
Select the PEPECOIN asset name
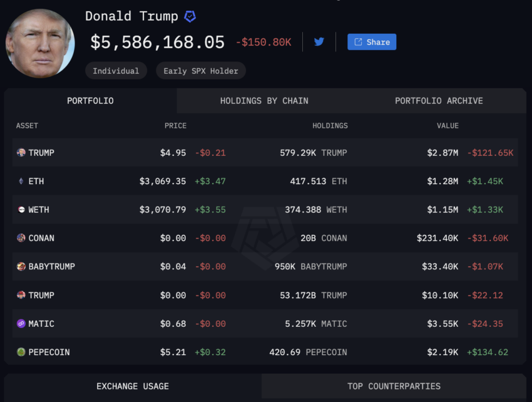pos(49,353)
